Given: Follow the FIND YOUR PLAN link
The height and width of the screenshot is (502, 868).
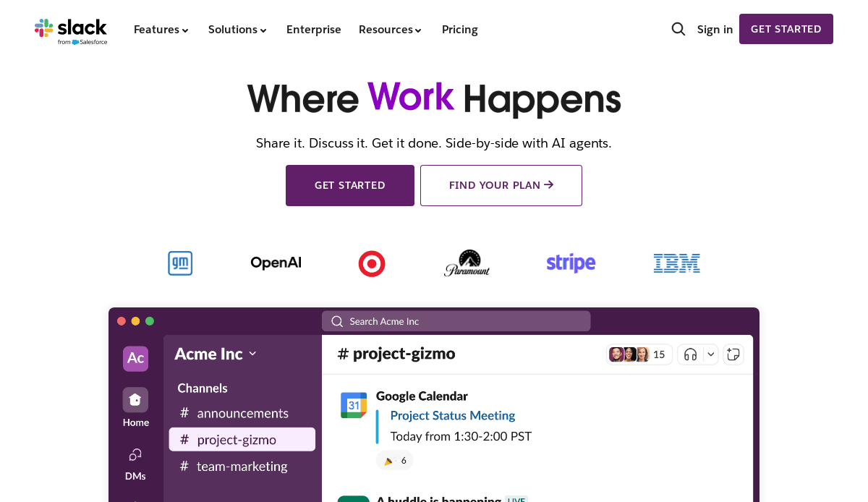Looking at the screenshot, I should (x=501, y=185).
